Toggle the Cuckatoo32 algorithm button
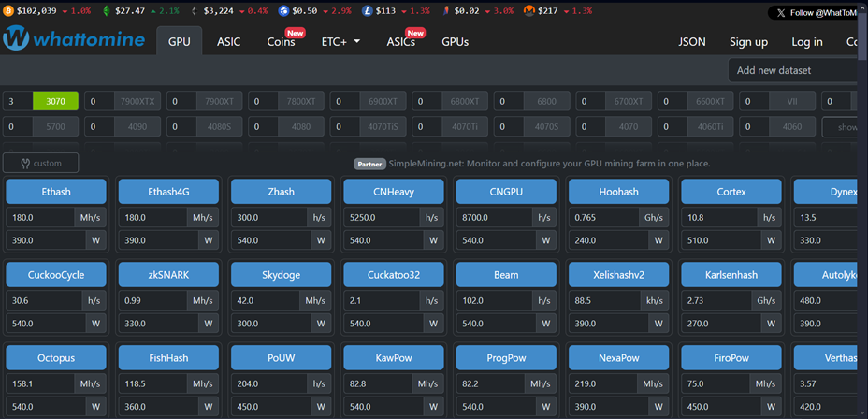Image resolution: width=868 pixels, height=419 pixels. [x=394, y=275]
